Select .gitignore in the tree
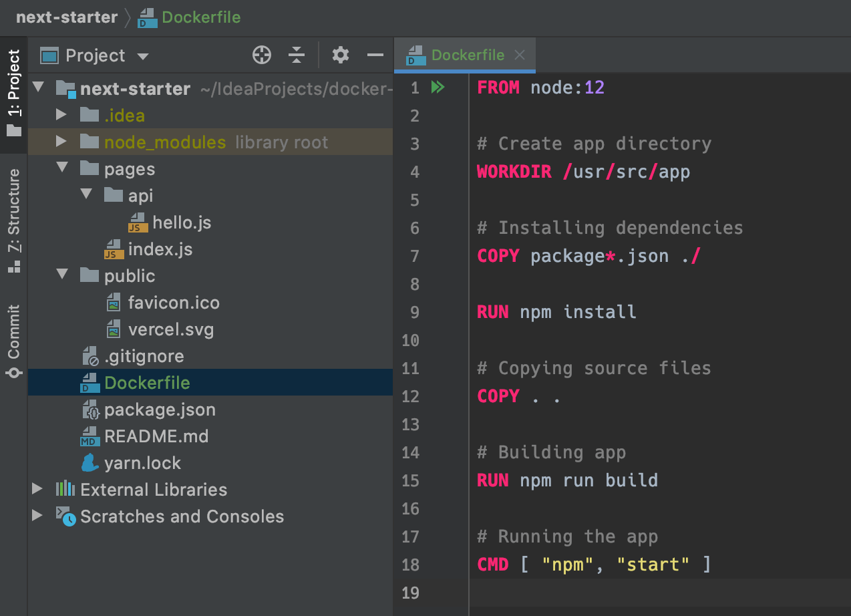The width and height of the screenshot is (851, 616). coord(144,356)
